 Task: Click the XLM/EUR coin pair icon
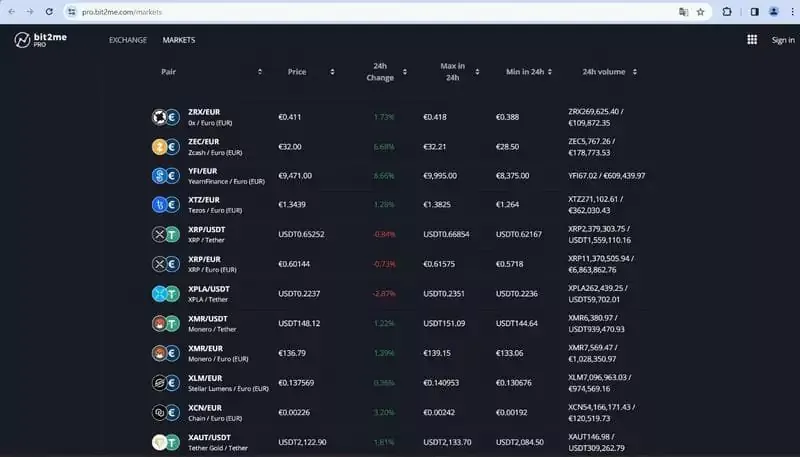tap(166, 383)
